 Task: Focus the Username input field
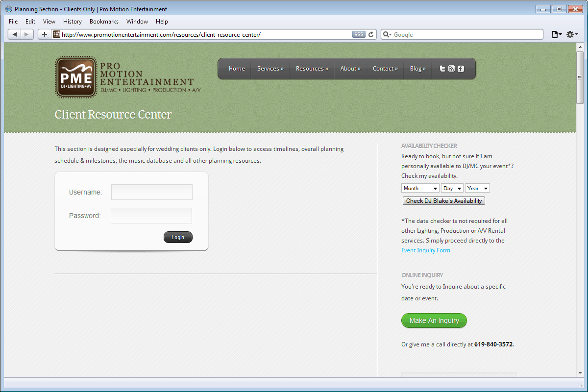coord(152,192)
